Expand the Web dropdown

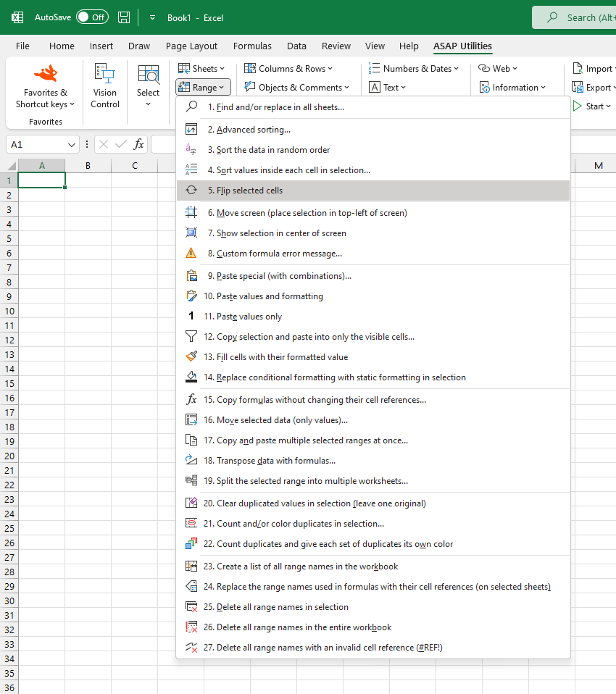(x=498, y=69)
